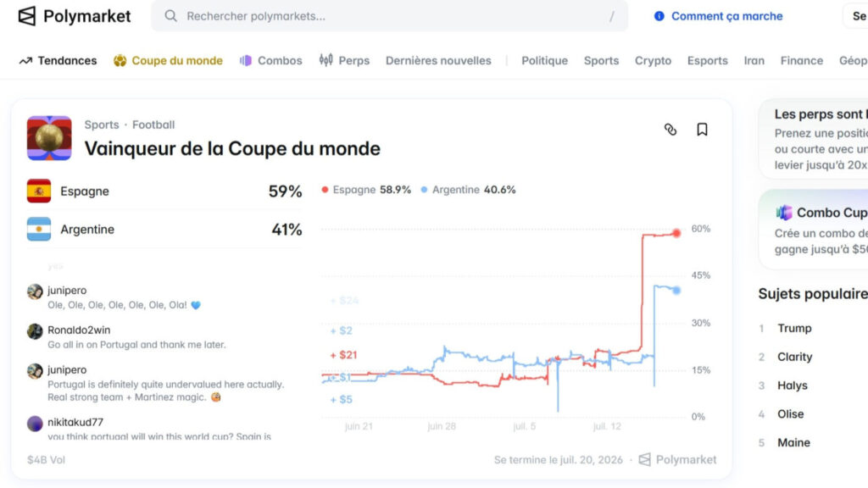Open the Perps tab
868x488 pixels.
[x=344, y=60]
